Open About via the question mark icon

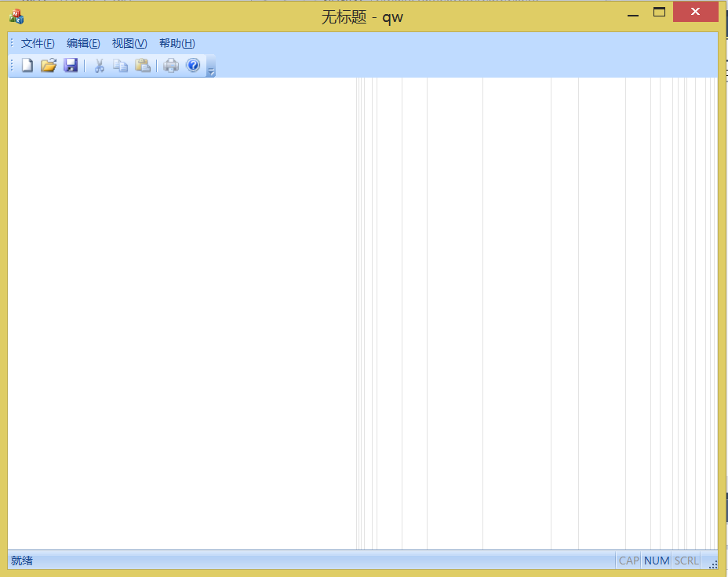tap(193, 65)
